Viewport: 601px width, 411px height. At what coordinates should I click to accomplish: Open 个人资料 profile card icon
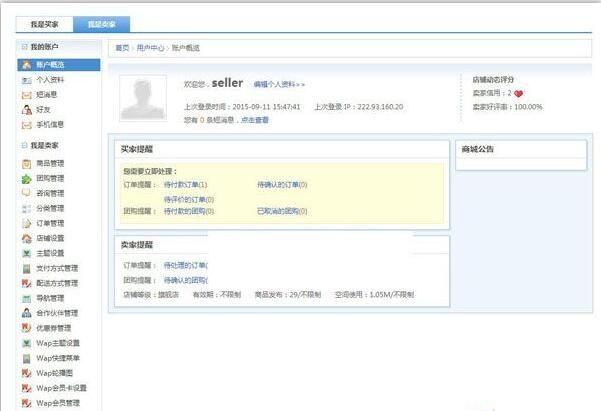pos(26,80)
